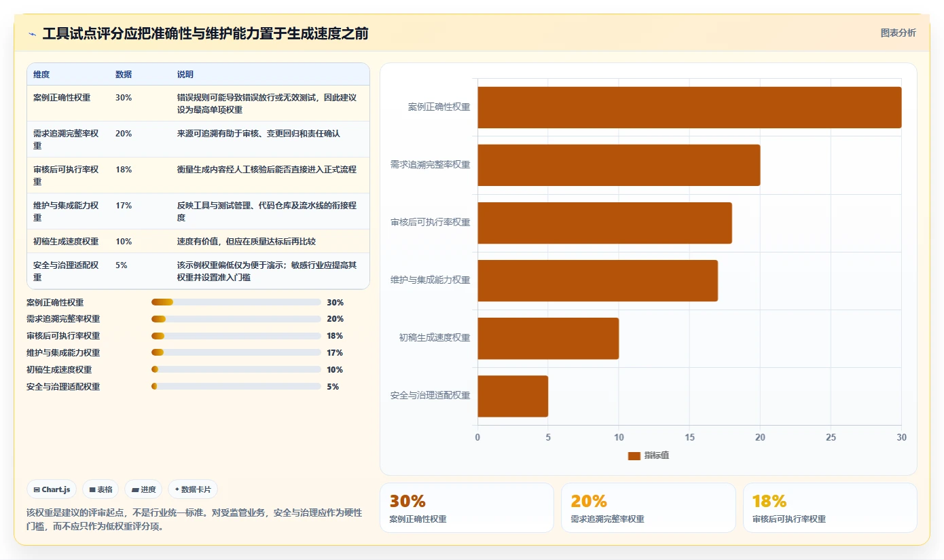Screen dimensions: 944x560
Task: Click the 需求追溯完整率权重 progress bar
Action: (236, 319)
